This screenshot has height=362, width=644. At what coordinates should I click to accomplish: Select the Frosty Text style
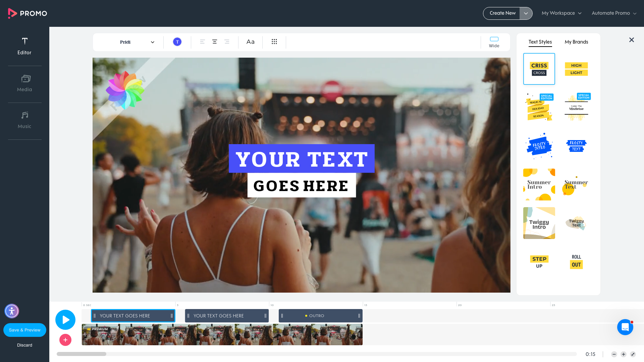click(x=576, y=146)
